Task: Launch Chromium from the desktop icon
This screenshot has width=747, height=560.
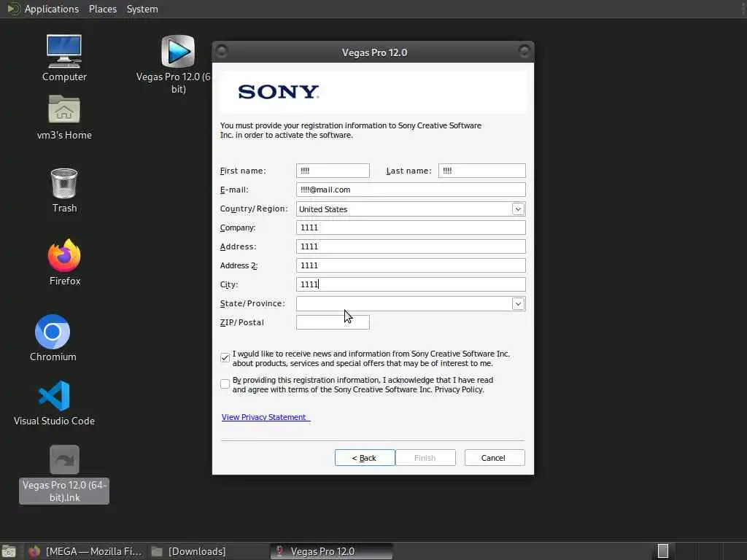Action: (53, 332)
